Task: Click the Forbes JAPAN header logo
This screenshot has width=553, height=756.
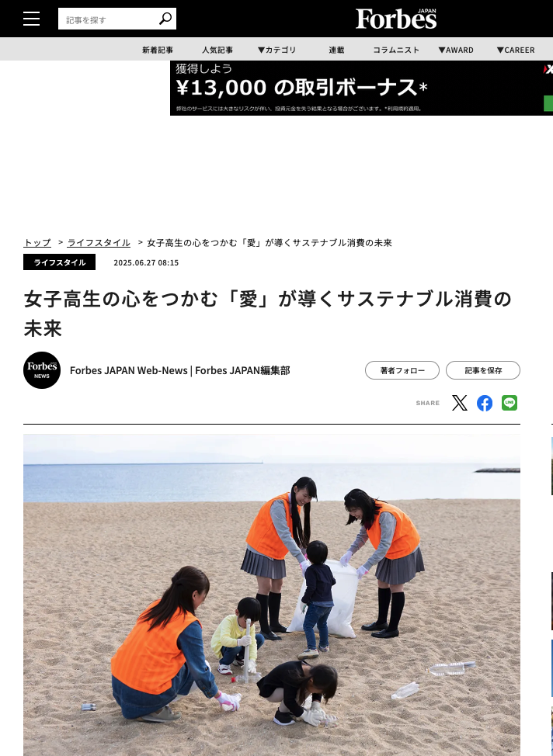Action: click(x=396, y=19)
